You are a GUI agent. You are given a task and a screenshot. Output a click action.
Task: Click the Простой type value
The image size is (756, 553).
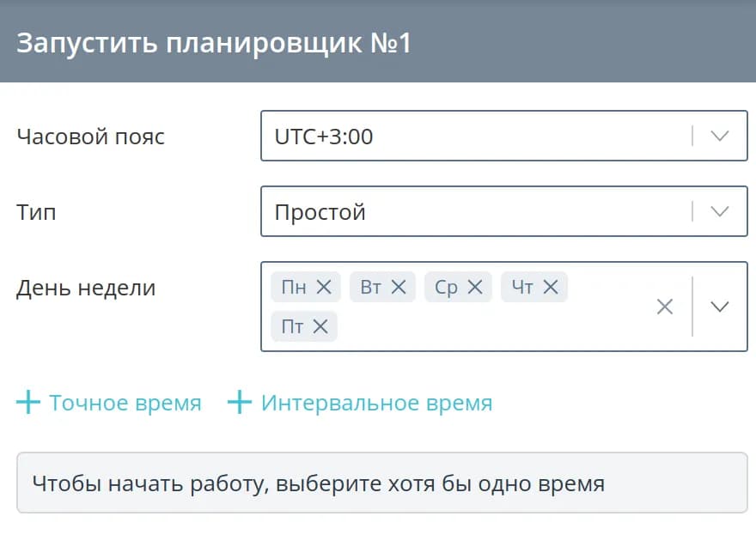tap(320, 211)
